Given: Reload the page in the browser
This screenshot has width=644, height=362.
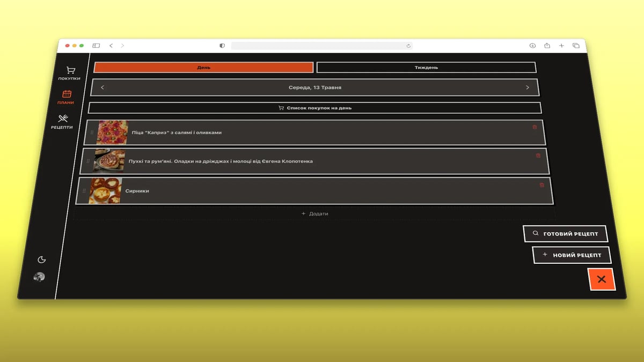Looking at the screenshot, I should (x=408, y=46).
